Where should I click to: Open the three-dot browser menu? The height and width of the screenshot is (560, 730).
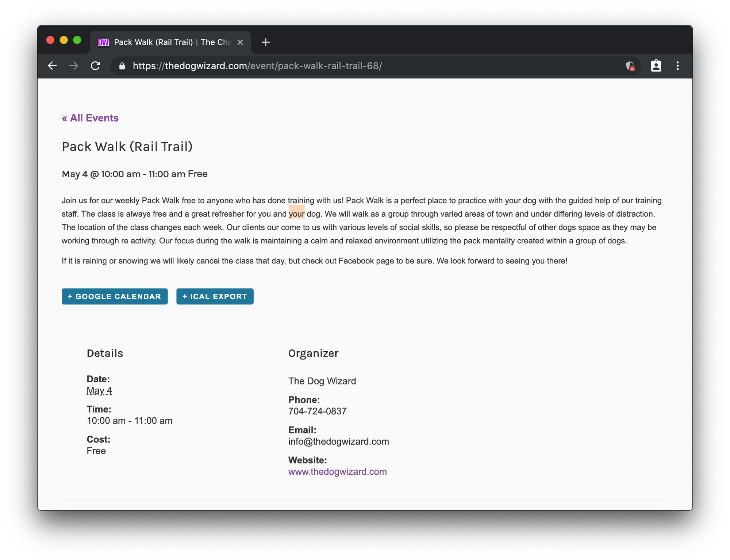click(677, 66)
